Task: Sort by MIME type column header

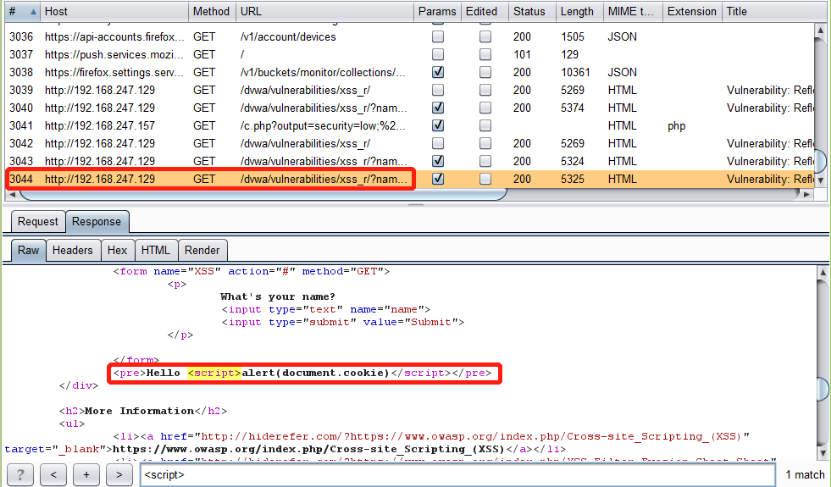Action: [x=633, y=12]
